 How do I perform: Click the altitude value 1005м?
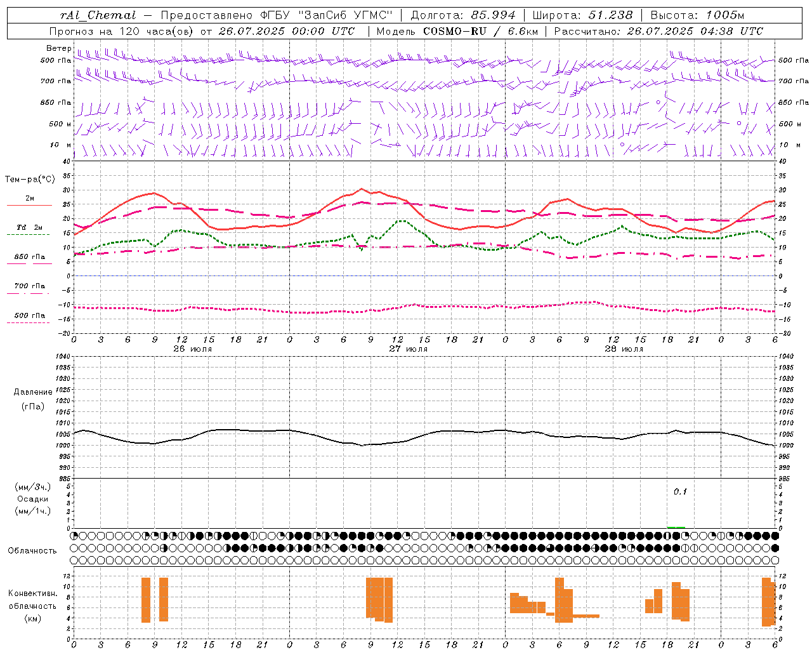[x=725, y=15]
